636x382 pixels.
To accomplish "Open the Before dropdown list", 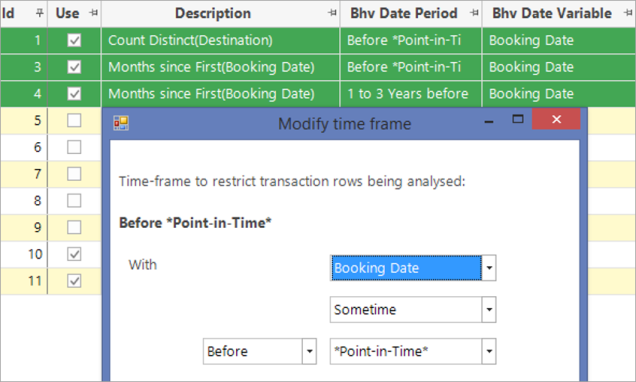I will (x=309, y=351).
